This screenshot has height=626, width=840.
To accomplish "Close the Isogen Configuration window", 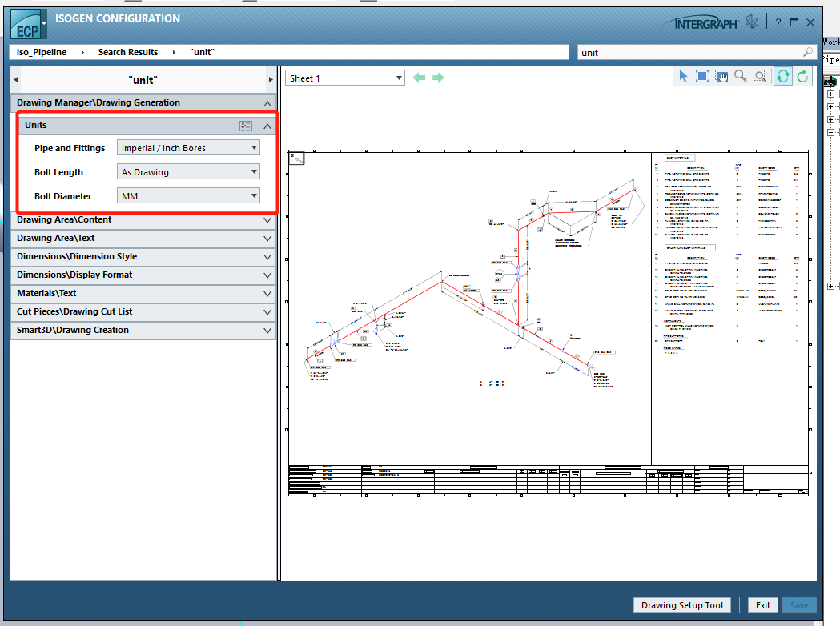I will click(810, 22).
